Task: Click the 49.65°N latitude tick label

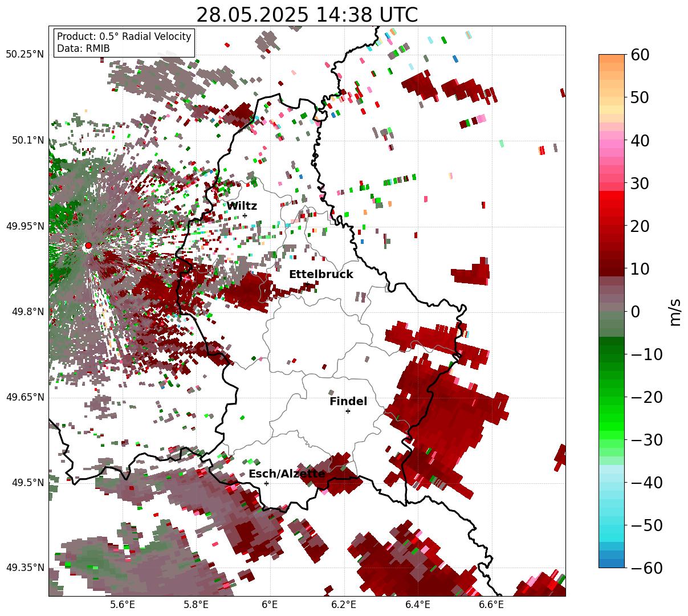Action: click(25, 397)
